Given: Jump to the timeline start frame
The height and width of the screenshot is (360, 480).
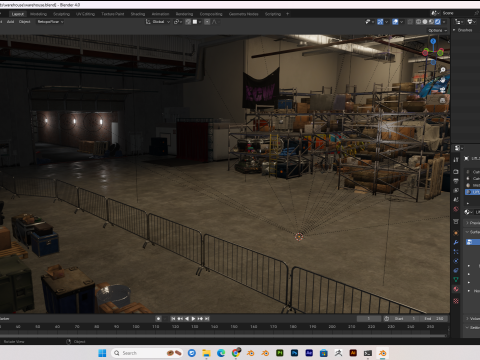Looking at the screenshot, I should (173, 319).
